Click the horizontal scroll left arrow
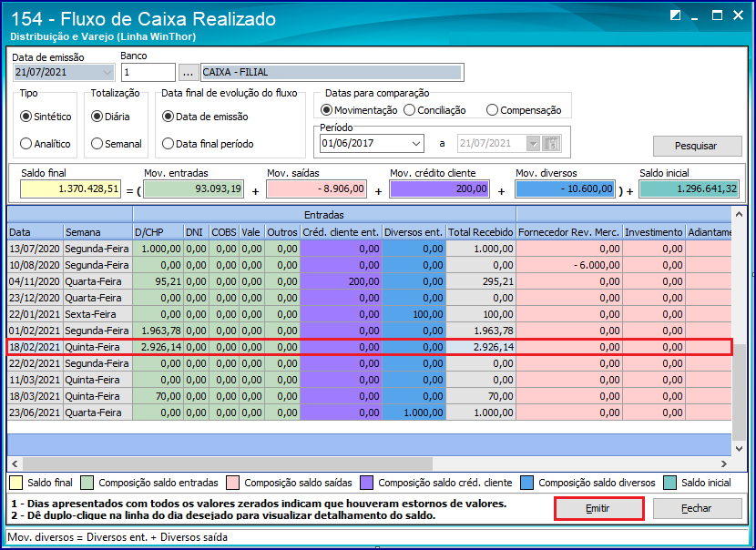This screenshot has width=756, height=550. click(x=15, y=463)
